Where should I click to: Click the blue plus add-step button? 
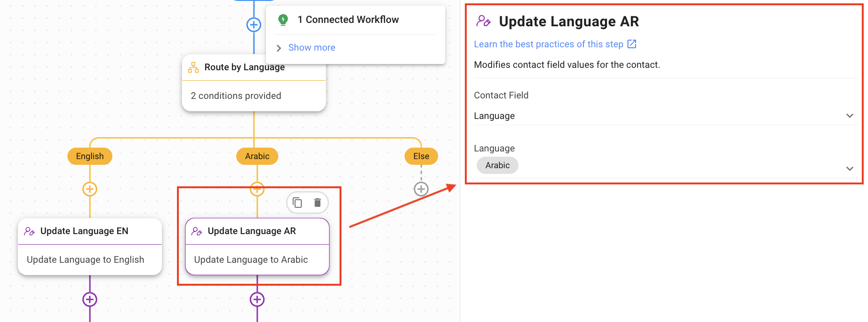point(253,25)
